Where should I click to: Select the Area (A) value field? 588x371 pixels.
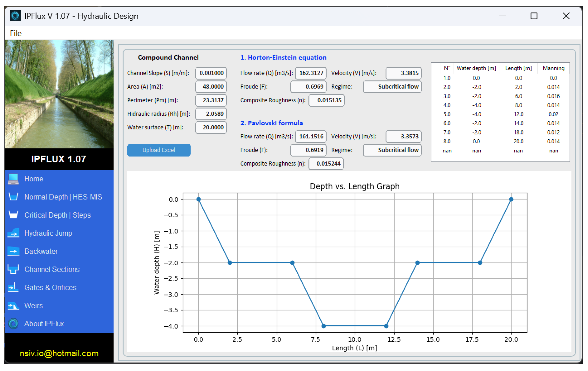(211, 87)
